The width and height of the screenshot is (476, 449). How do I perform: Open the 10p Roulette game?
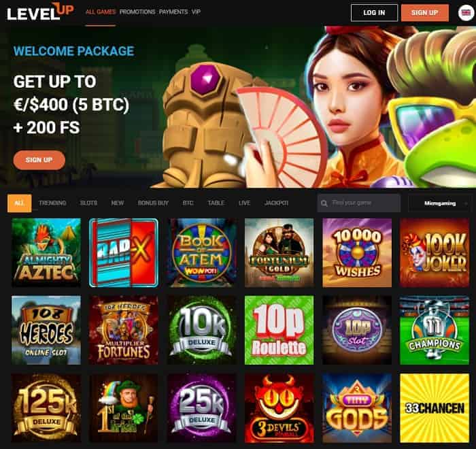279,330
